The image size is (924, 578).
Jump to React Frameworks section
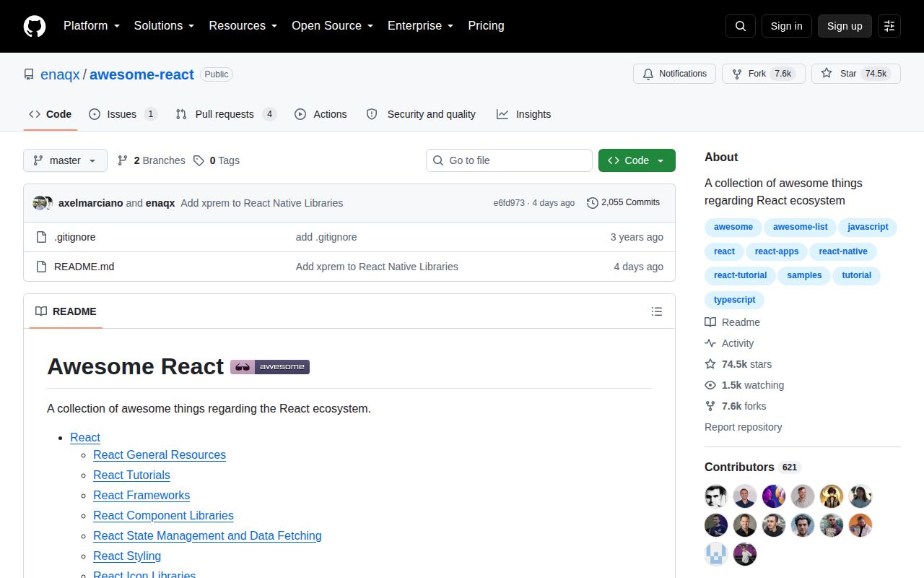pyautogui.click(x=141, y=495)
